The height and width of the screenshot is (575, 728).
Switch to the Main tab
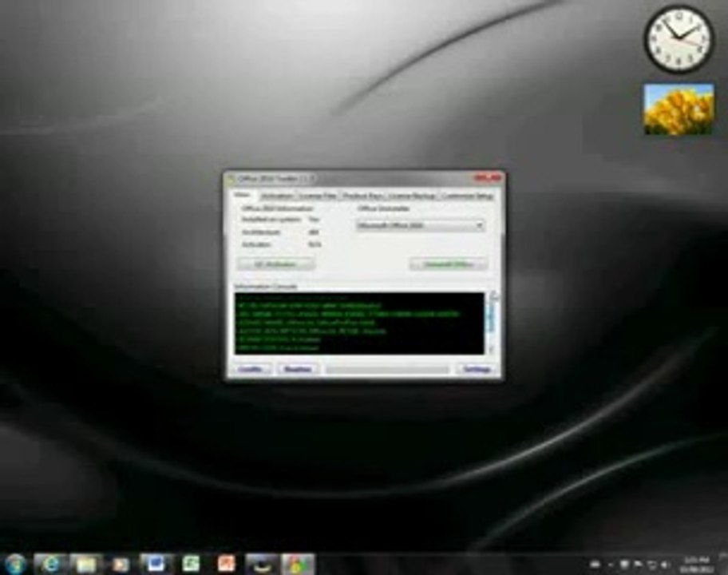241,195
